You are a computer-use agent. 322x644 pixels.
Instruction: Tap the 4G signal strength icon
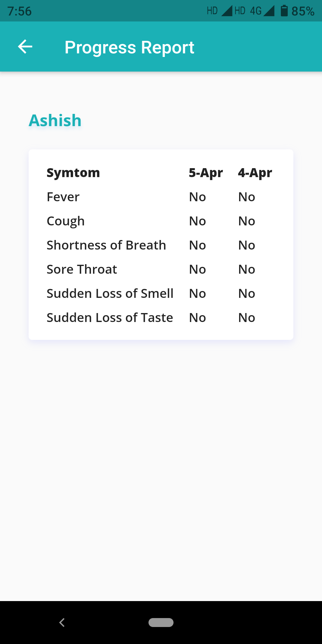(269, 11)
